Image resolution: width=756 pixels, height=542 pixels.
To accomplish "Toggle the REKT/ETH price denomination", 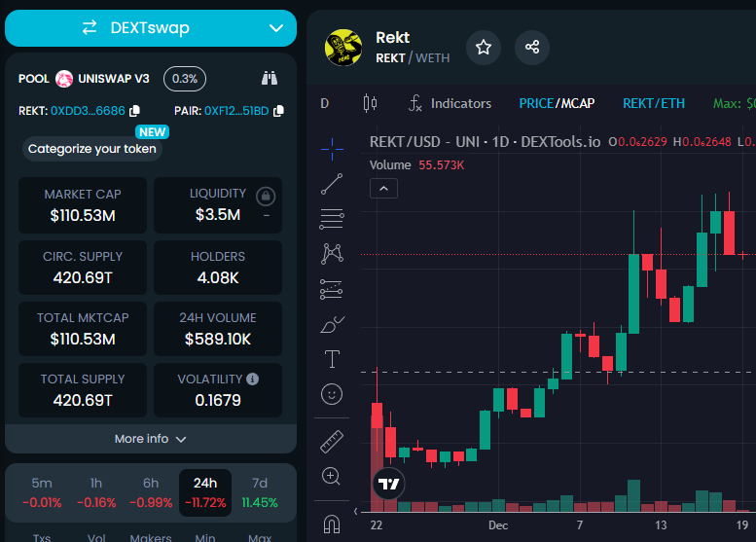I will pos(653,103).
